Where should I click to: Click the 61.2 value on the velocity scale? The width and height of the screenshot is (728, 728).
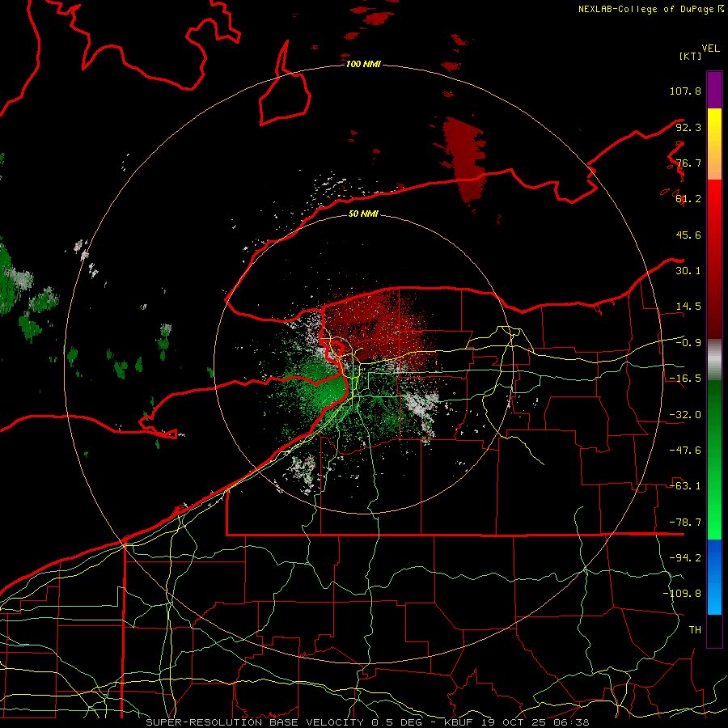click(x=688, y=199)
